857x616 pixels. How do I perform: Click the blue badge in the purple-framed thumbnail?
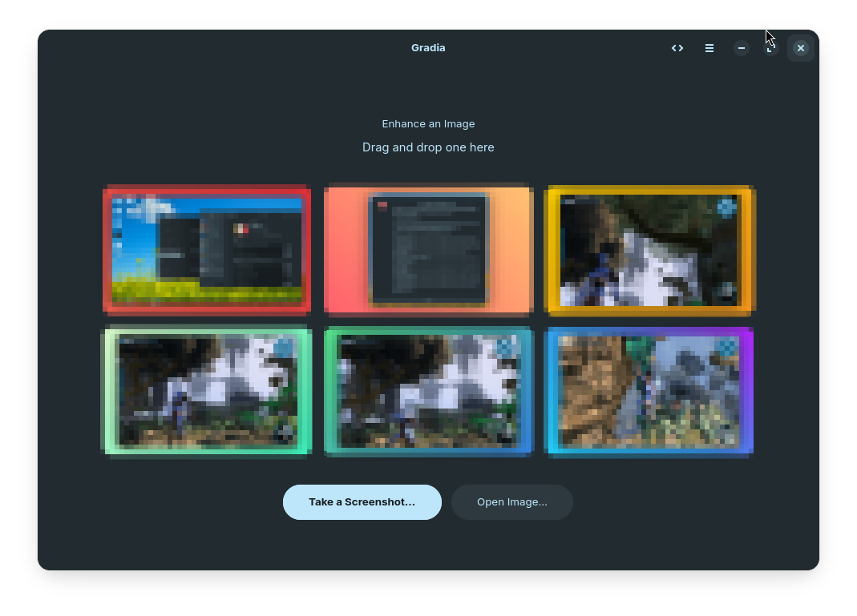726,347
